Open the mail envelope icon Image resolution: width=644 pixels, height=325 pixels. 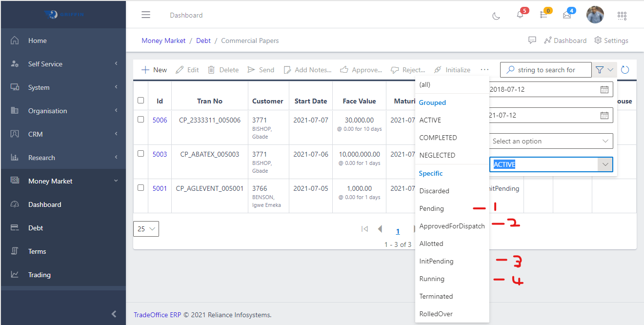pos(566,15)
